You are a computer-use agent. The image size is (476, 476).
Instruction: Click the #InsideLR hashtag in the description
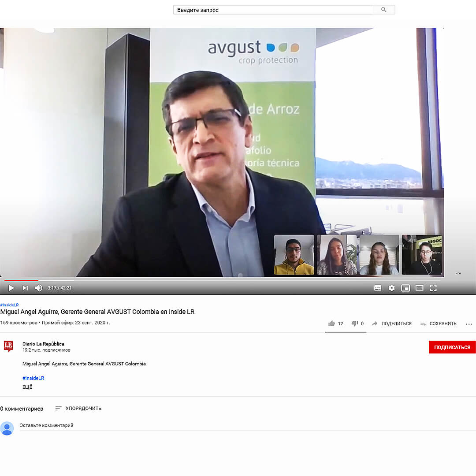(33, 378)
